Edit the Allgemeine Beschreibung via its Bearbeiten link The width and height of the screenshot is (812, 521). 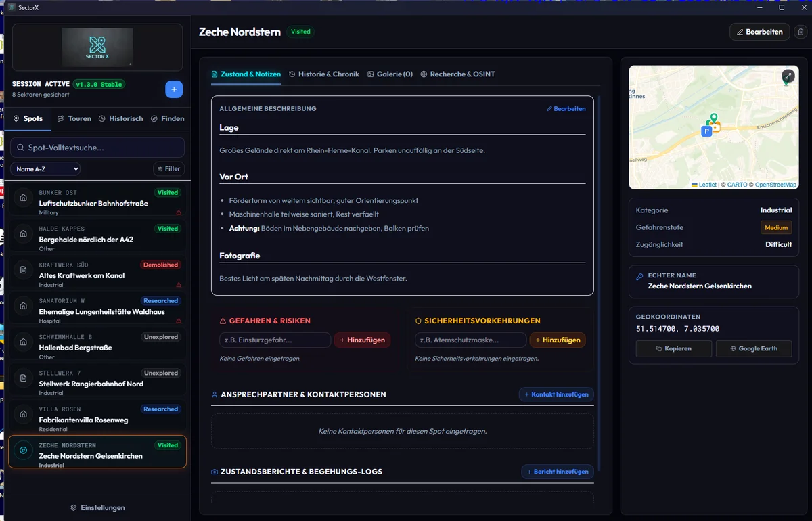[566, 108]
